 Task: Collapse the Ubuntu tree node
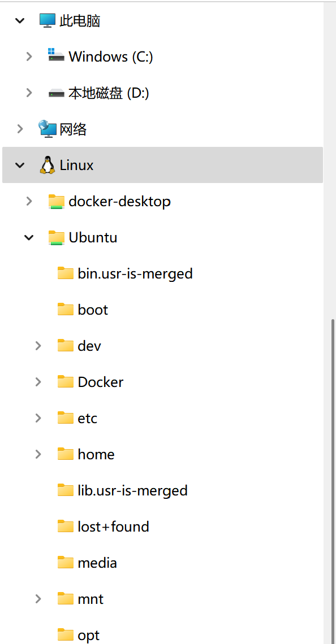tap(29, 237)
